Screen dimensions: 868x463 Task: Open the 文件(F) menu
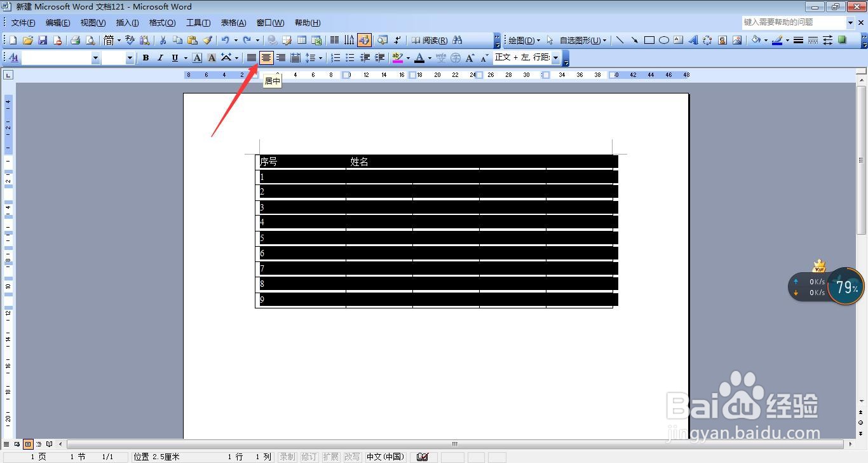(23, 23)
